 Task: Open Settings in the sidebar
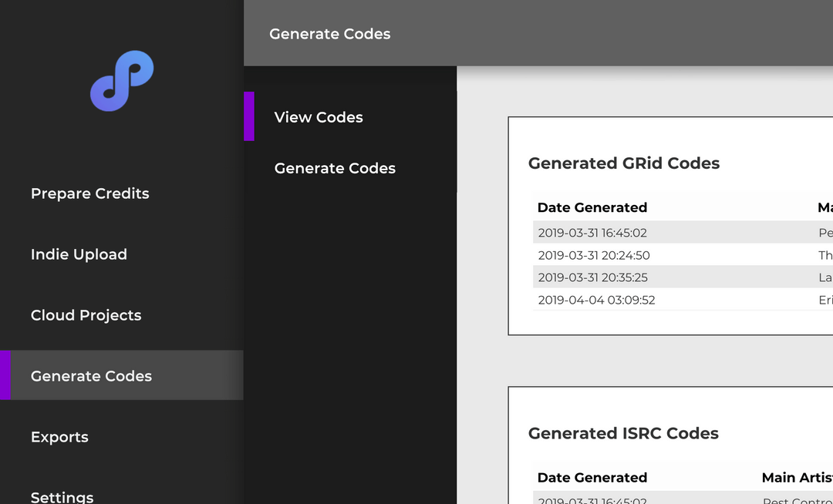point(62,496)
